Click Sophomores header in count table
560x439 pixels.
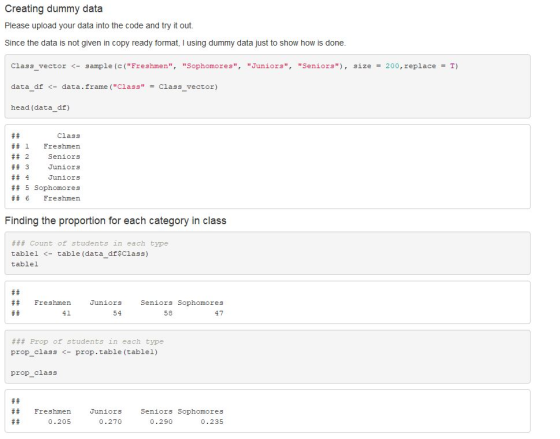[x=200, y=303]
